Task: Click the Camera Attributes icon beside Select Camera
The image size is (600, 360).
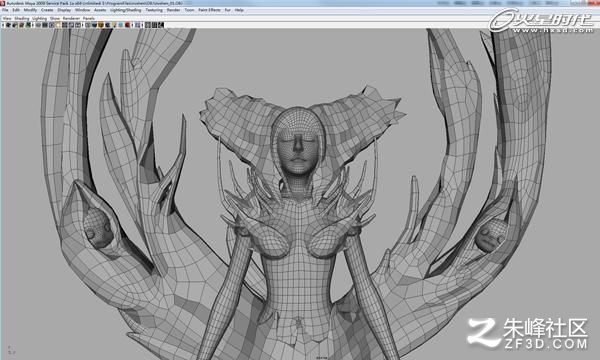Action: click(x=14, y=25)
